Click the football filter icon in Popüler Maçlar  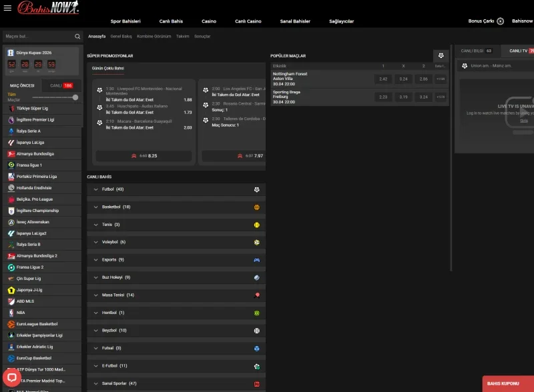coord(441,55)
